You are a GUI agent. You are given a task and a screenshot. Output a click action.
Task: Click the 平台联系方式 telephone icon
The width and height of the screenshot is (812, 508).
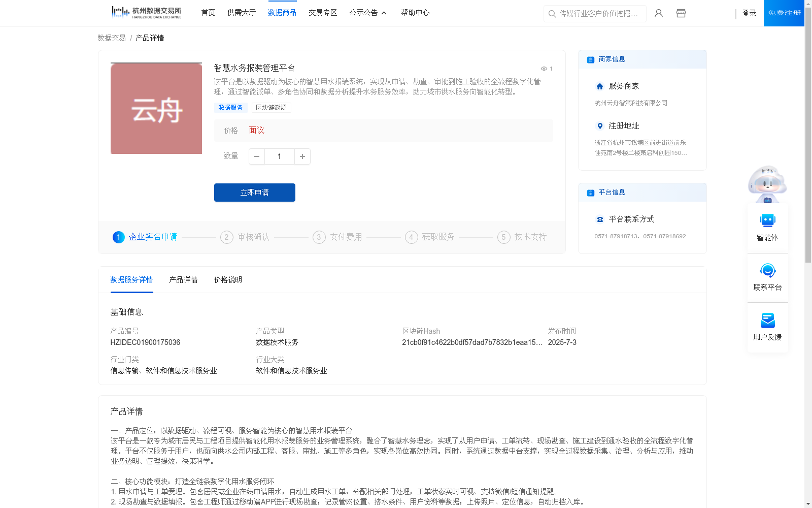click(600, 219)
